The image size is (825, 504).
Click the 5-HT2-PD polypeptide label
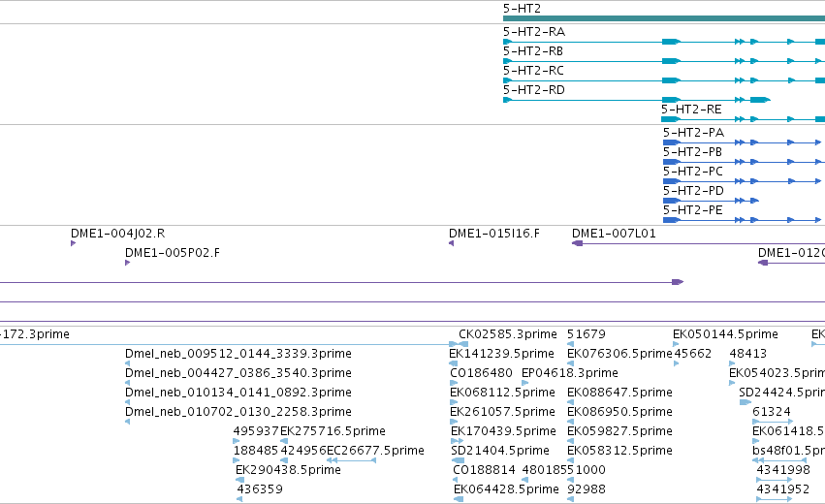coord(693,191)
